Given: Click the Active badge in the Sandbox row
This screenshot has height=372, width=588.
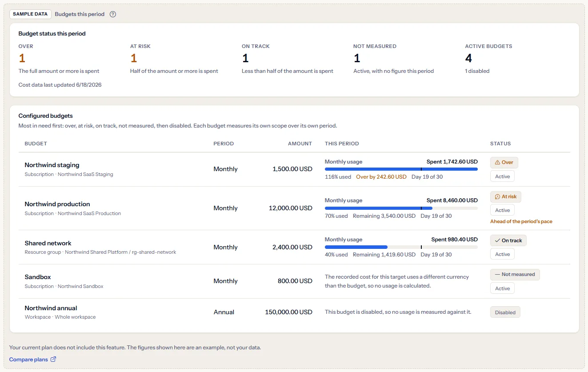Looking at the screenshot, I should coord(503,288).
